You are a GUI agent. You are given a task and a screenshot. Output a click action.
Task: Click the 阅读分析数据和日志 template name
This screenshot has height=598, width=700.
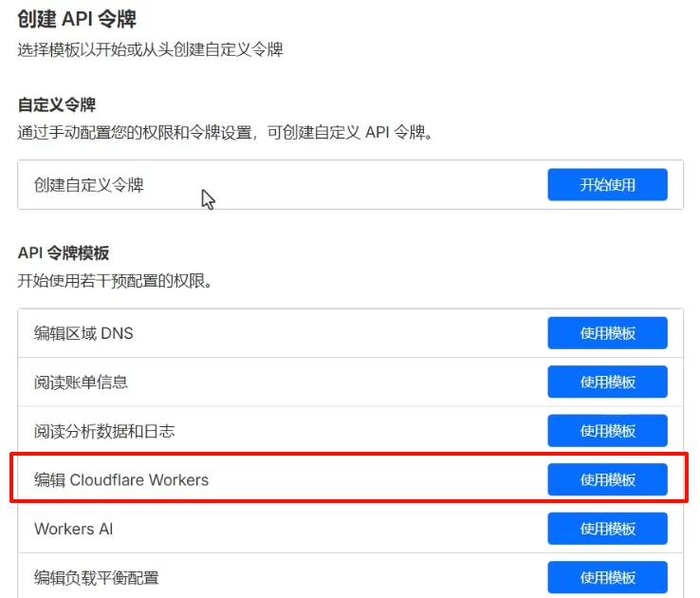pyautogui.click(x=104, y=431)
